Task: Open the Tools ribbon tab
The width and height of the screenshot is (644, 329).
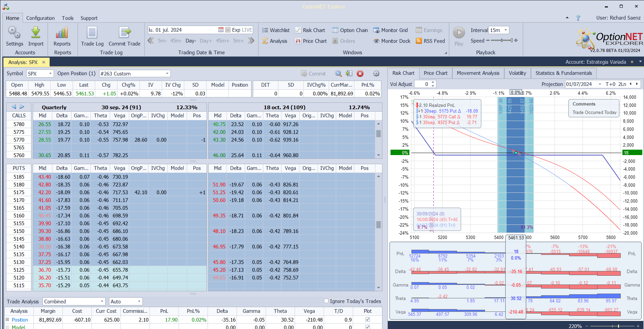Action: click(x=68, y=18)
